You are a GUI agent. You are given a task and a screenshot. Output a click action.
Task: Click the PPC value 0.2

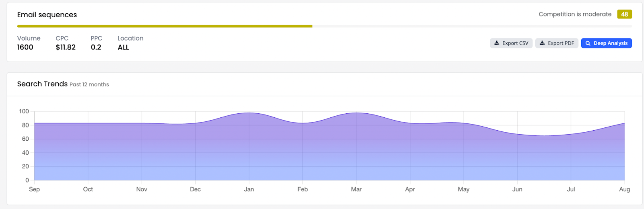coord(96,47)
